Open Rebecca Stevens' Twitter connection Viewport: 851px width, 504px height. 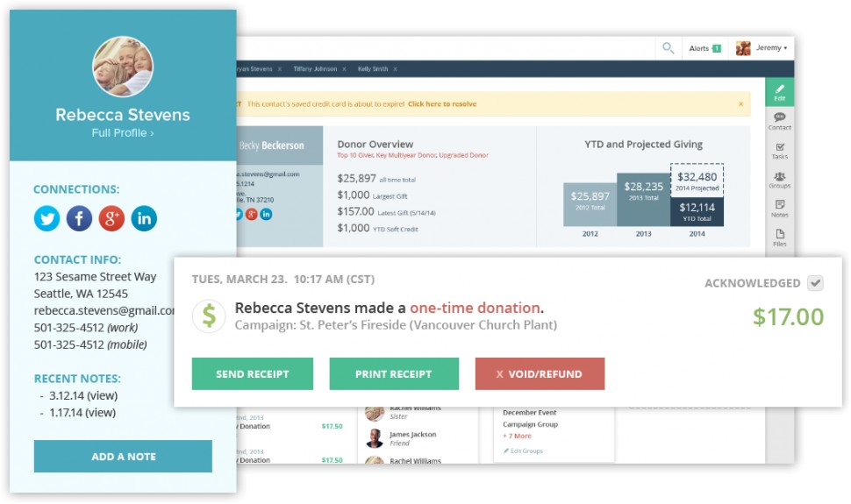(47, 218)
